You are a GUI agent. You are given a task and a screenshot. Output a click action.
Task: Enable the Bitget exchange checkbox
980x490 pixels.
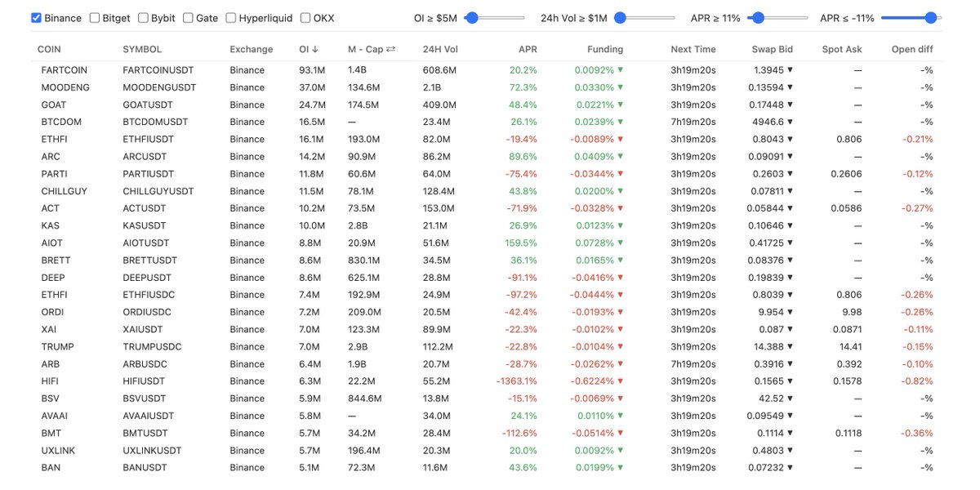(95, 18)
